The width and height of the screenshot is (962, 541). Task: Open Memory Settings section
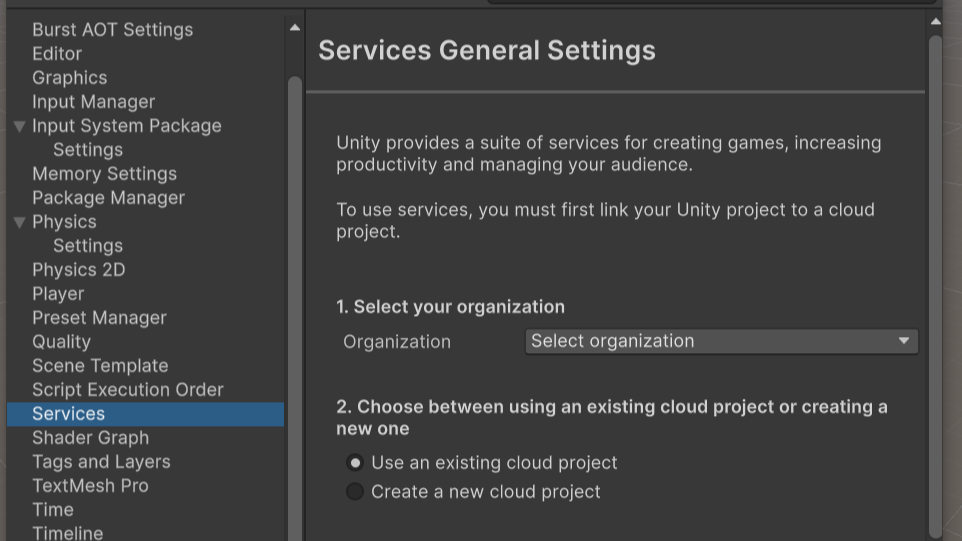coord(104,174)
